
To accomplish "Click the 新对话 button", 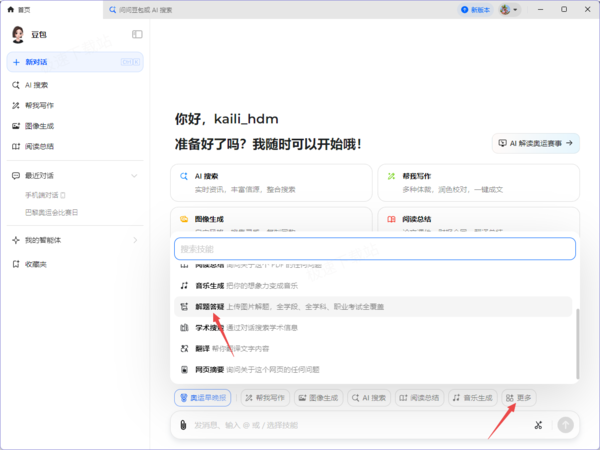I will point(75,62).
